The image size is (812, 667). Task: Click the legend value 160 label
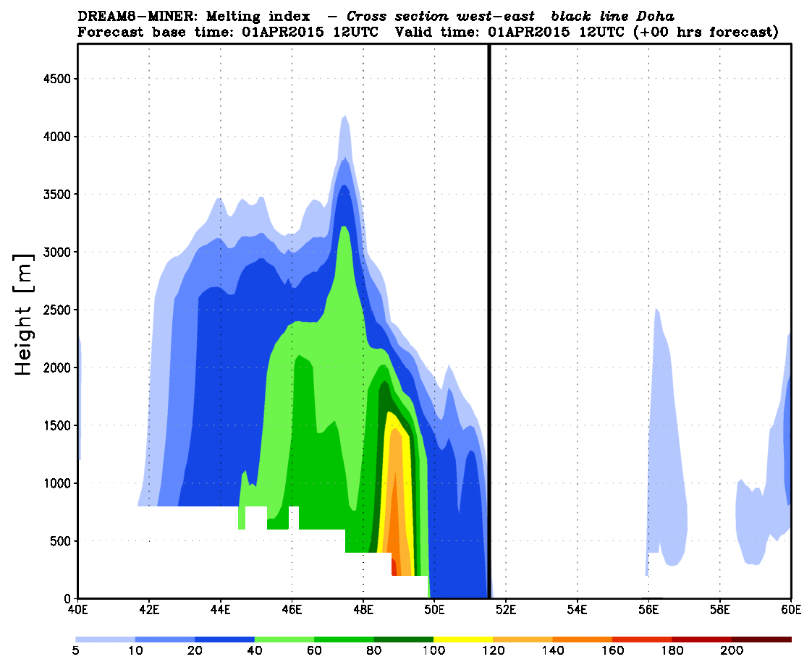pyautogui.click(x=612, y=650)
